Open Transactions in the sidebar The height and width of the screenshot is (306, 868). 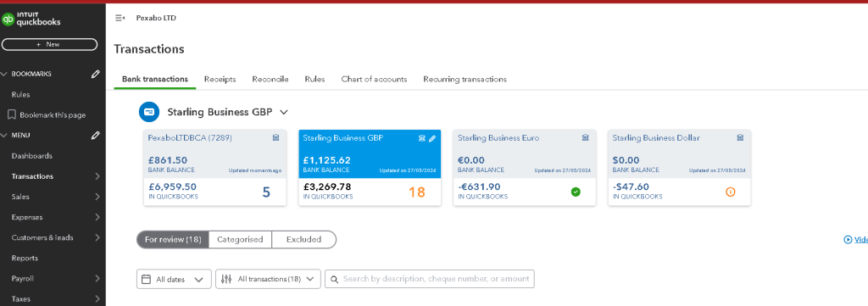[x=33, y=176]
